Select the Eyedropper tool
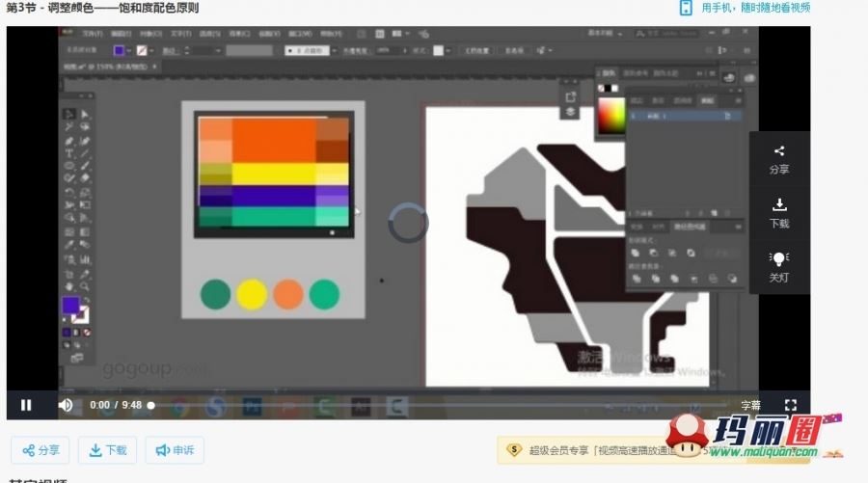The height and width of the screenshot is (483, 868). click(x=69, y=245)
